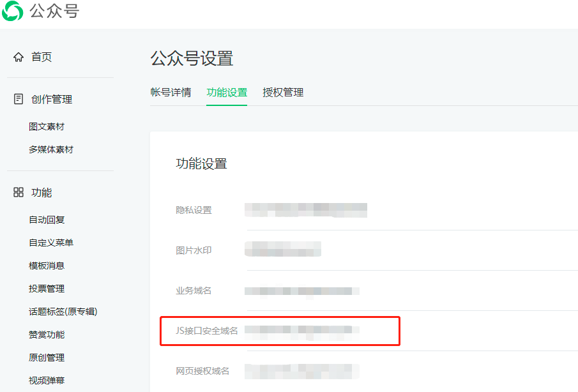Switch to the 功能设置 tab
Viewport: 578px width, 392px height.
point(227,93)
